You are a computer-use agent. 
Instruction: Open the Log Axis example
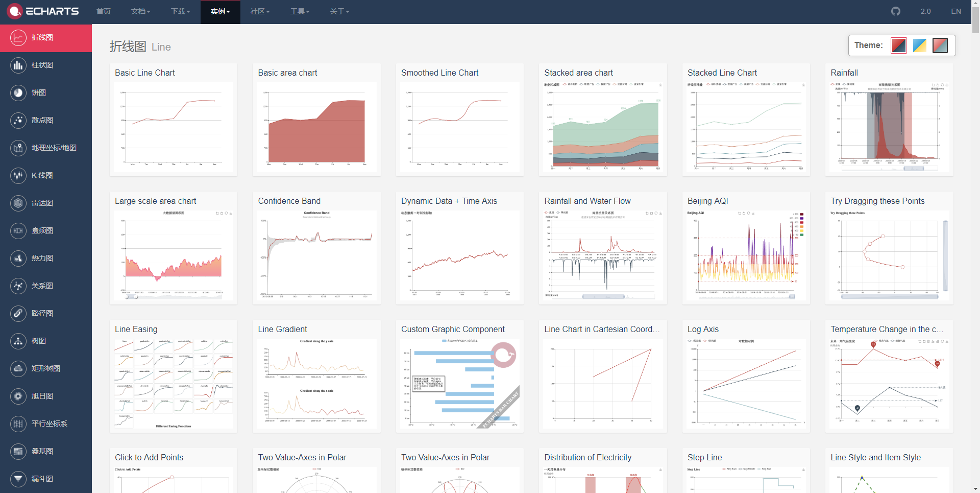pos(746,377)
